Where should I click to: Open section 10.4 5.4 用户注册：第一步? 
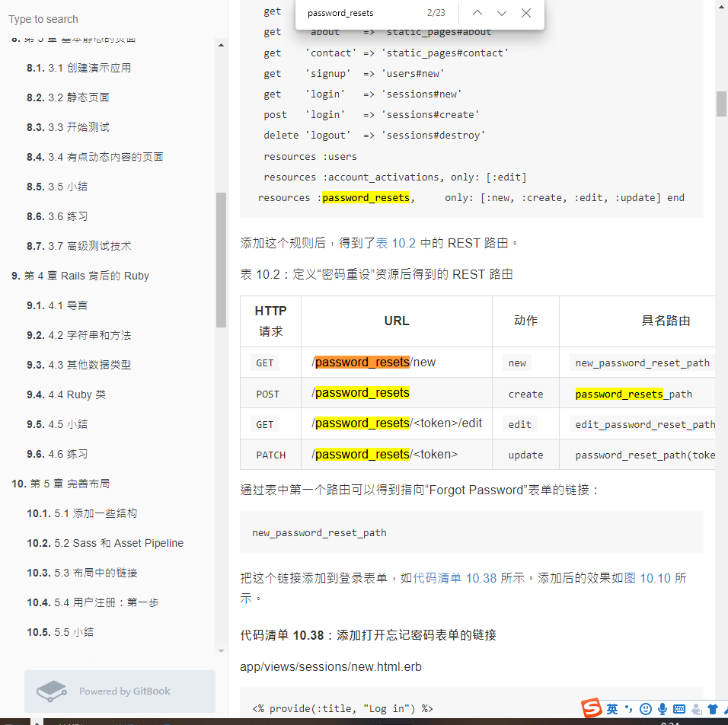(x=92, y=603)
